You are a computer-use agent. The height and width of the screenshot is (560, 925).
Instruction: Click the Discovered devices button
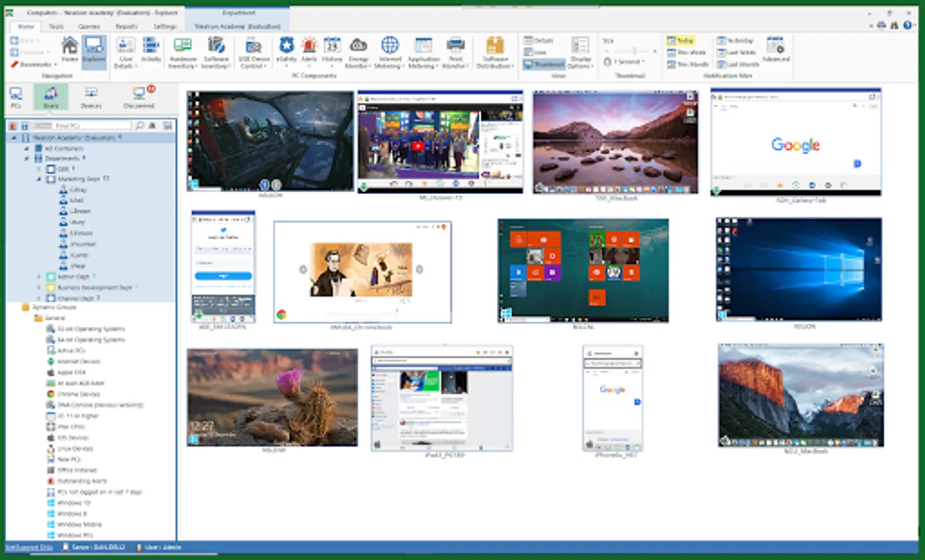[x=139, y=98]
